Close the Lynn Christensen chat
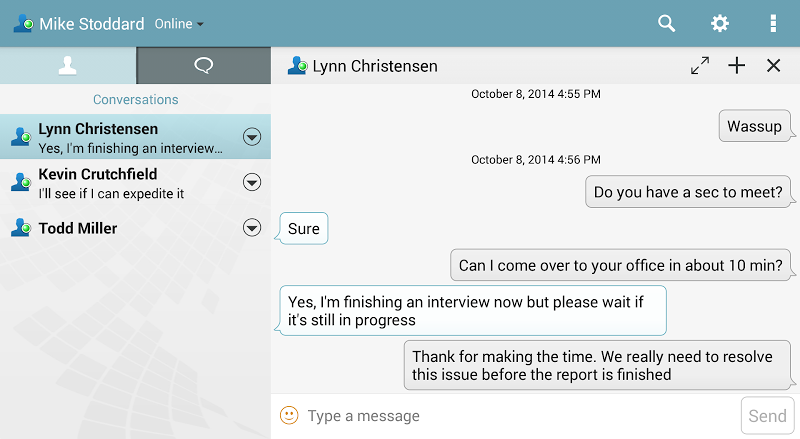Screen dimensions: 800x439 (773, 65)
